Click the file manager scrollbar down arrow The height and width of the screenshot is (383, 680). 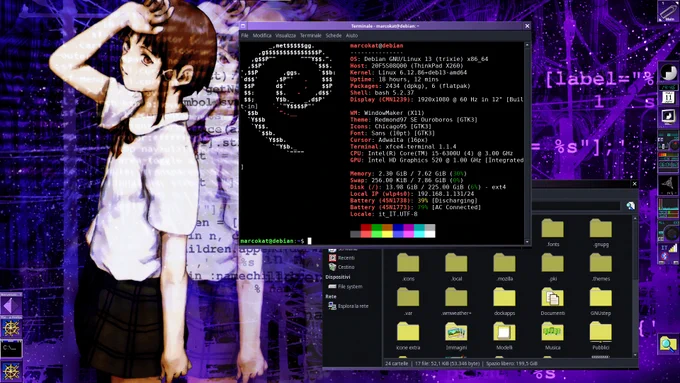(635, 355)
